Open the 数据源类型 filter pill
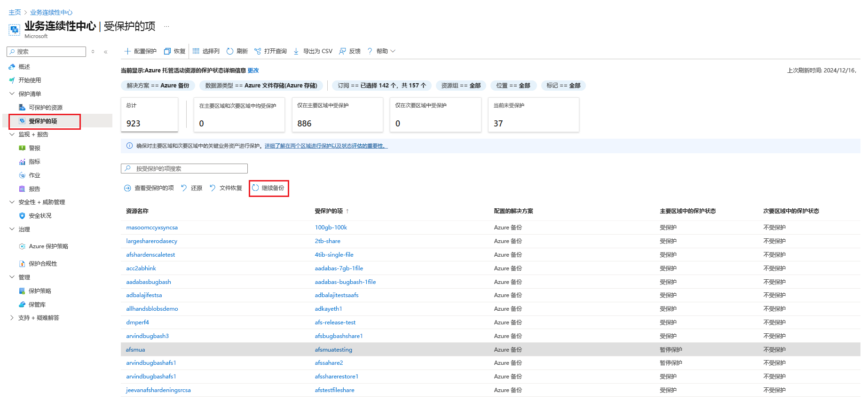Screen dimensions: 868x409 tap(261, 86)
